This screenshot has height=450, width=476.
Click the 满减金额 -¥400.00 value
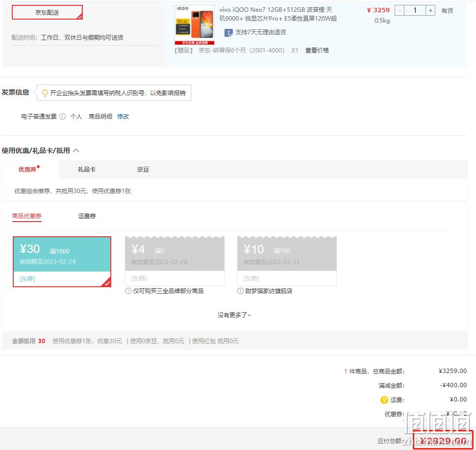pyautogui.click(x=453, y=385)
